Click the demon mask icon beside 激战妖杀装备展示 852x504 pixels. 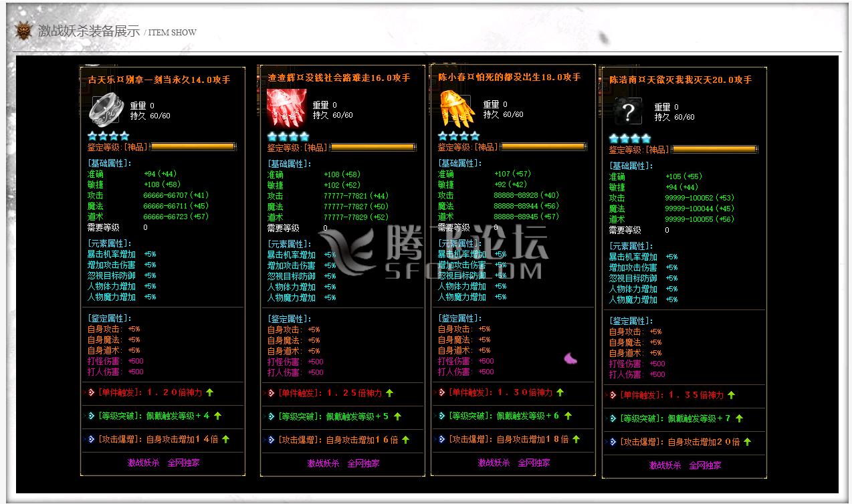coord(23,31)
